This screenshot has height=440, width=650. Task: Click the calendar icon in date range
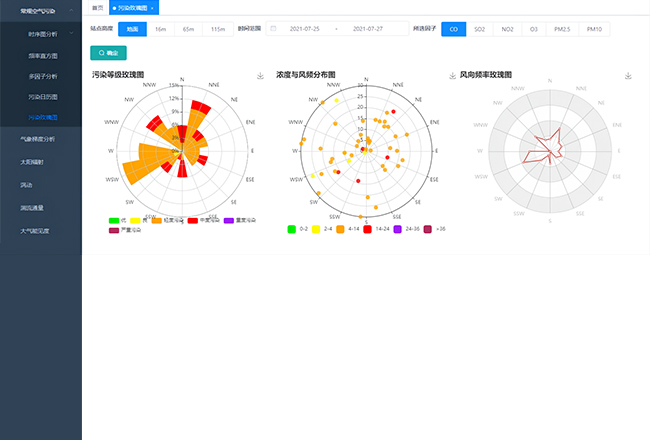(273, 29)
